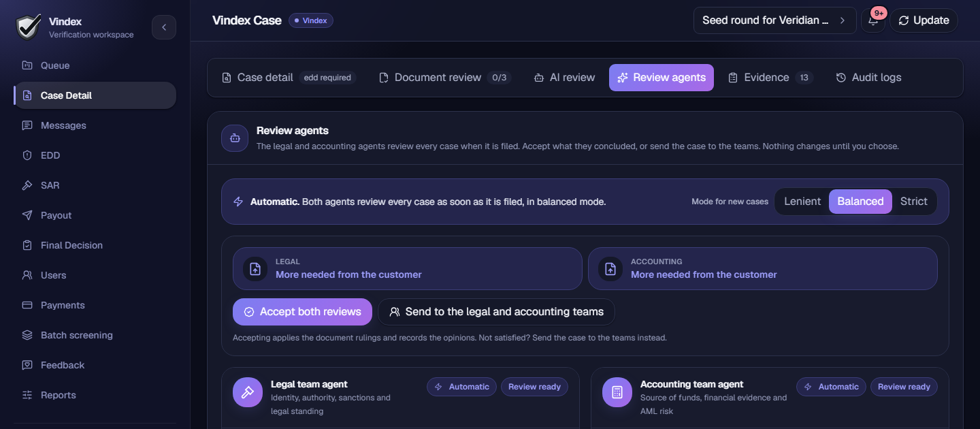Select the Review agents tab
The height and width of the screenshot is (429, 980).
pyautogui.click(x=661, y=78)
